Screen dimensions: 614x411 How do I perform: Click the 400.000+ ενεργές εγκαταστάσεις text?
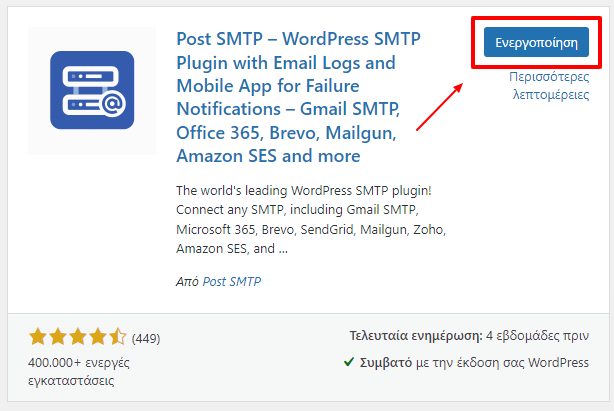[x=79, y=371]
